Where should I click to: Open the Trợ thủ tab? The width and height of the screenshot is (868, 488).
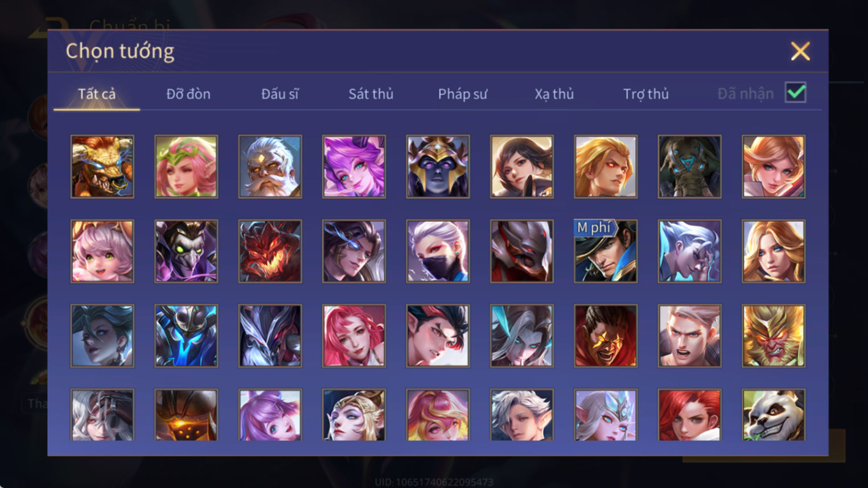coord(646,94)
